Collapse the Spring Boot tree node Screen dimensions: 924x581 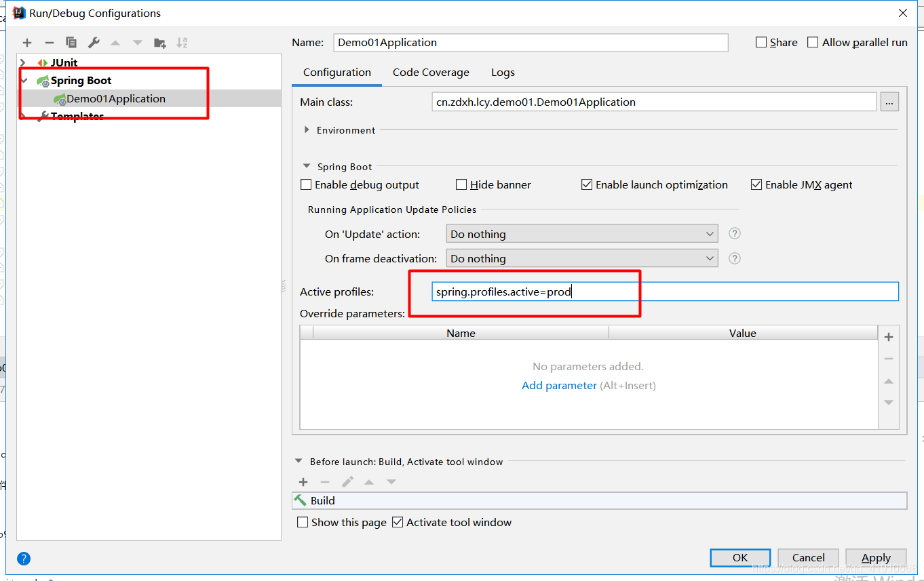tap(24, 80)
